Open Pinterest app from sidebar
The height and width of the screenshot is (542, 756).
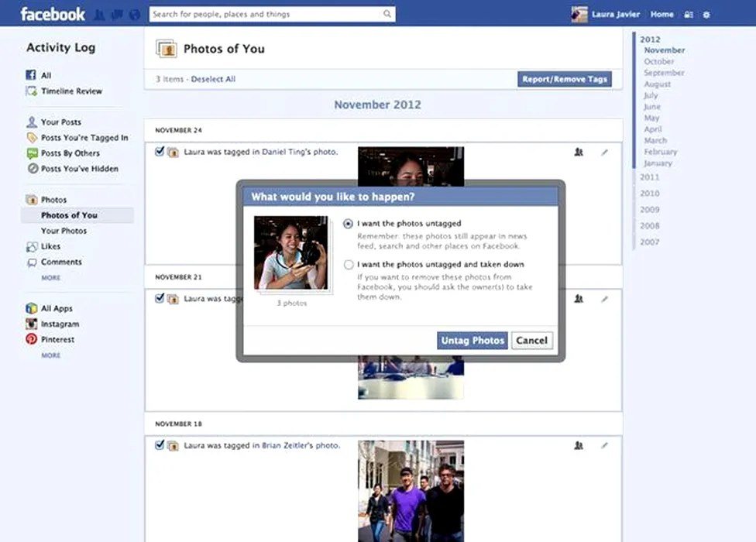[57, 339]
